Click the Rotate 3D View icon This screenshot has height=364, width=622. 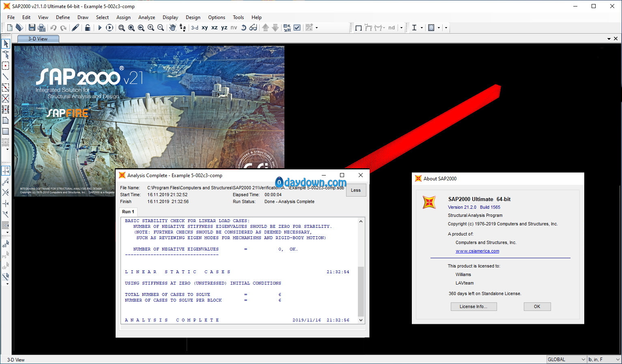243,28
